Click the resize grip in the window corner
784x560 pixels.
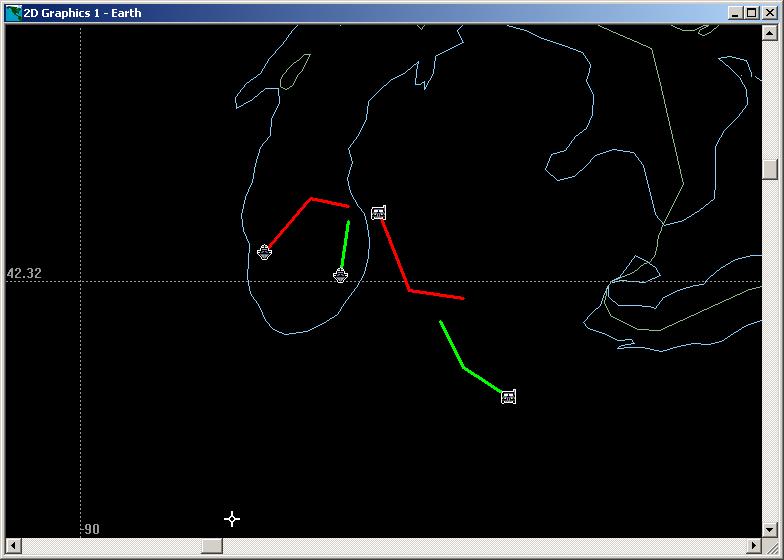pos(769,546)
